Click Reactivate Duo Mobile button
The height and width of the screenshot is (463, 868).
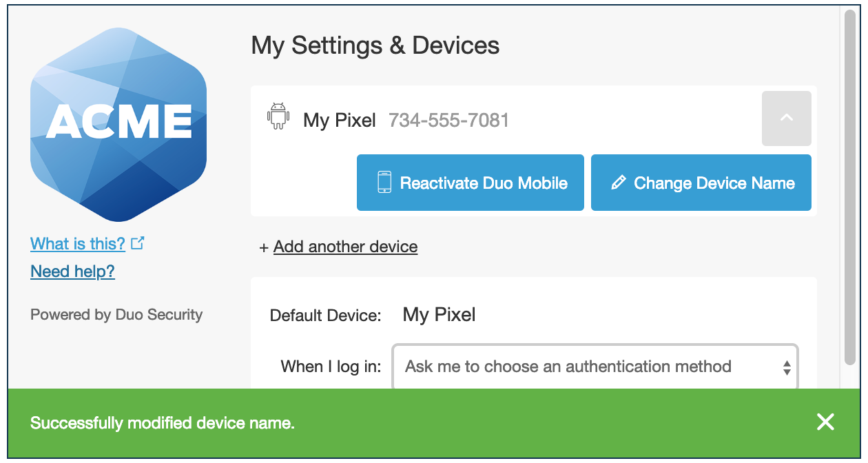pyautogui.click(x=471, y=183)
